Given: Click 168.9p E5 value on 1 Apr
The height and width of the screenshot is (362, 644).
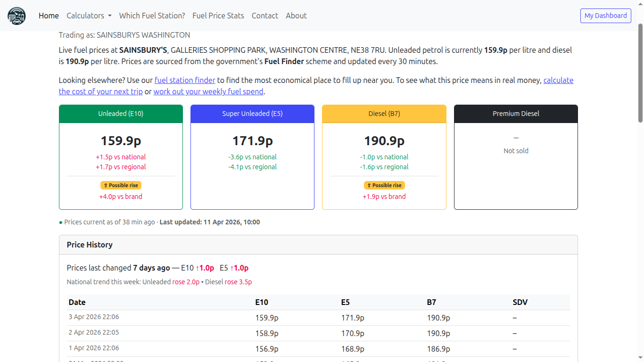Looking at the screenshot, I should pyautogui.click(x=353, y=349).
